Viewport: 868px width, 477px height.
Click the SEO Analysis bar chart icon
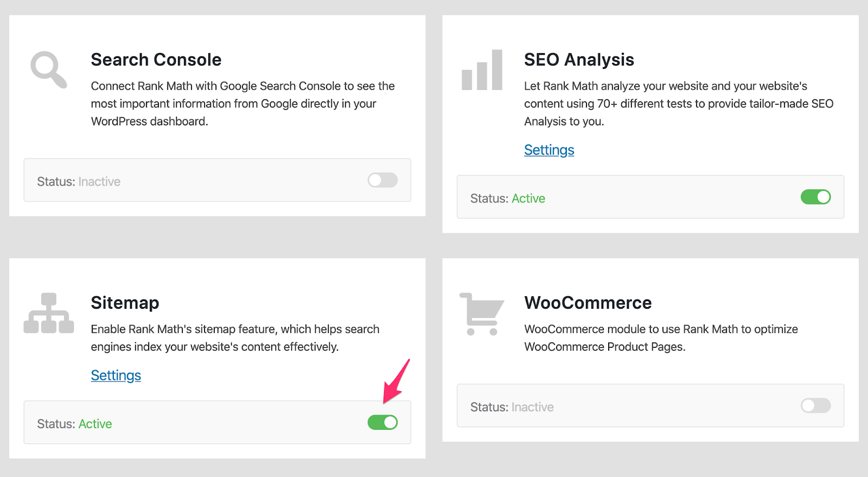tap(482, 71)
